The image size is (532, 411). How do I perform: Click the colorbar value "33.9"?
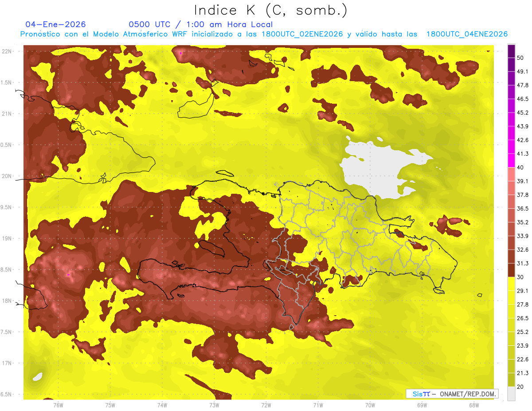[x=523, y=235]
